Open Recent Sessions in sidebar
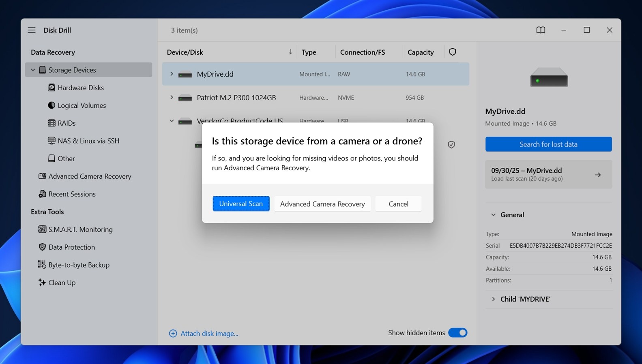 click(72, 194)
